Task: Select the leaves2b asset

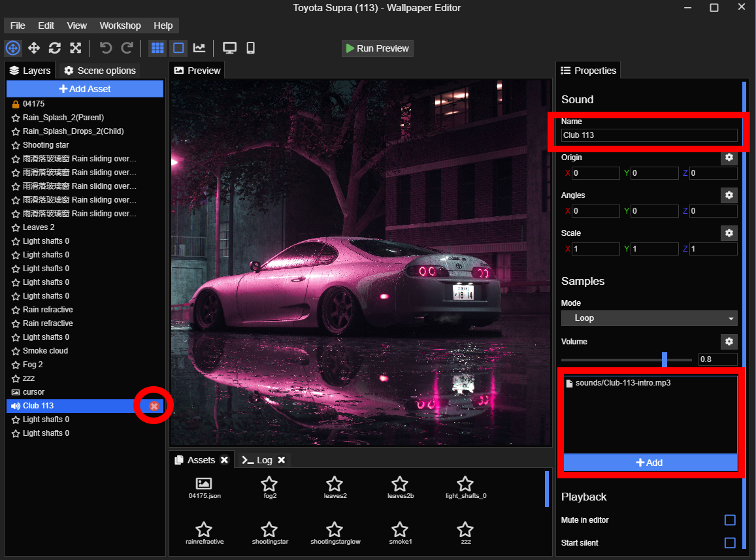Action: pyautogui.click(x=400, y=488)
